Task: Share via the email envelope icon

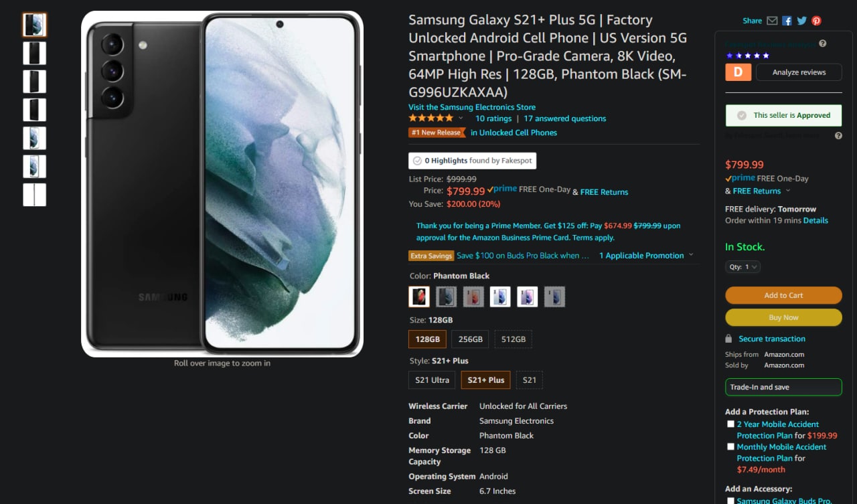Action: (x=772, y=21)
